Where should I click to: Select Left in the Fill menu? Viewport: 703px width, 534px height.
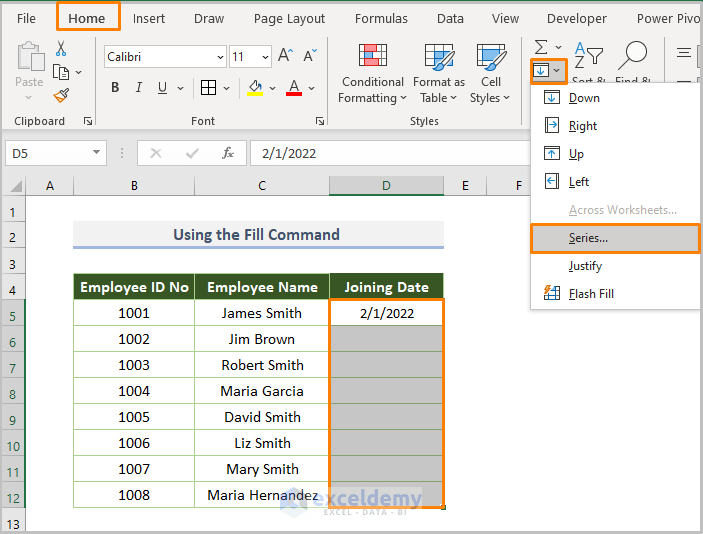[x=615, y=182]
